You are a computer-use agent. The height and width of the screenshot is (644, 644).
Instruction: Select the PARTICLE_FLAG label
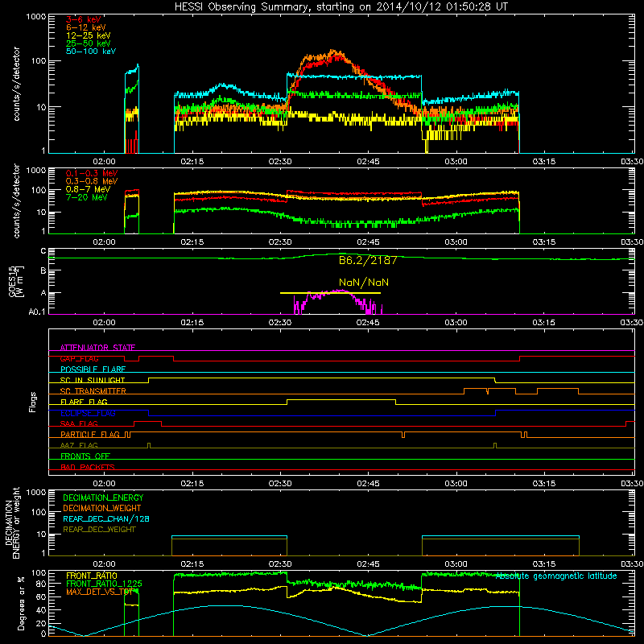[x=90, y=435]
